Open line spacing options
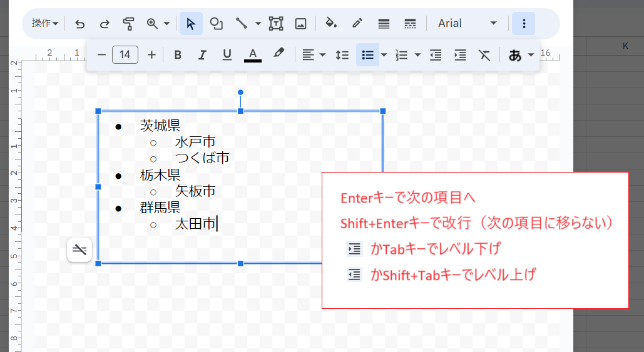The width and height of the screenshot is (644, 352). (342, 54)
